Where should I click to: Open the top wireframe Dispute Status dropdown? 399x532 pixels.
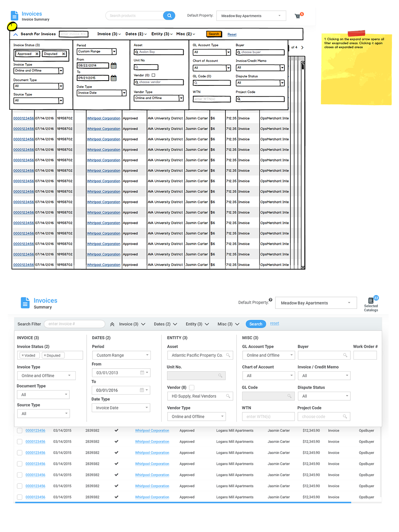click(x=261, y=83)
